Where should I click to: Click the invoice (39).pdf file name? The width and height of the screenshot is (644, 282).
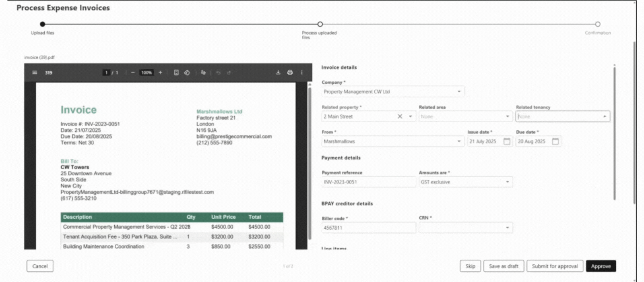coord(39,58)
